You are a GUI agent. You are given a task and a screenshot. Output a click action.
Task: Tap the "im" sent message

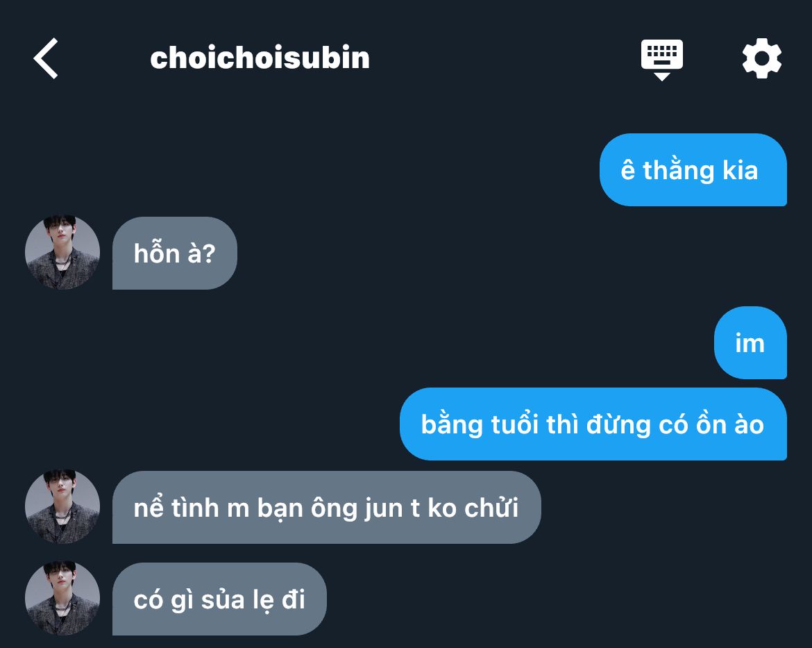pos(750,342)
